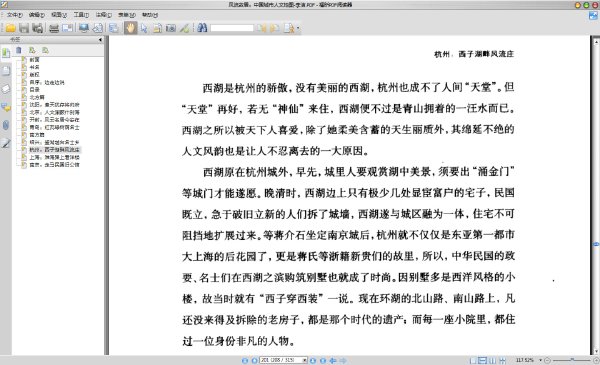Open the Signatures pen panel
The height and width of the screenshot is (365, 600).
[6, 143]
